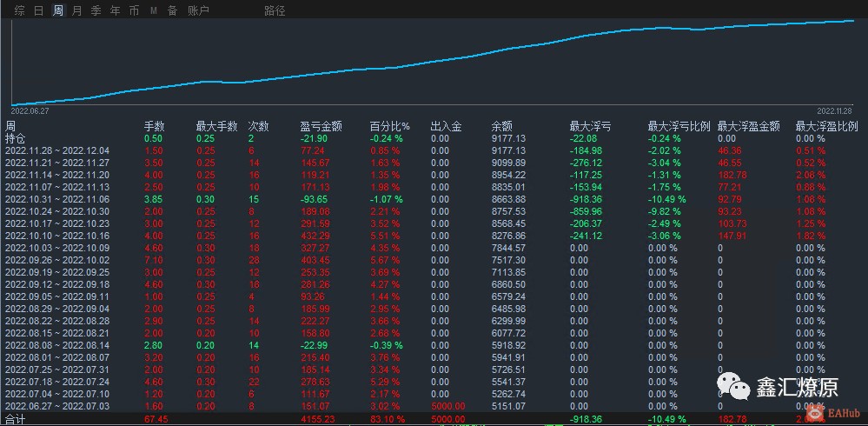The height and width of the screenshot is (426, 868).
Task: Select week row 2022.10.31 ~ 2022.11.06
Action: pyautogui.click(x=57, y=199)
